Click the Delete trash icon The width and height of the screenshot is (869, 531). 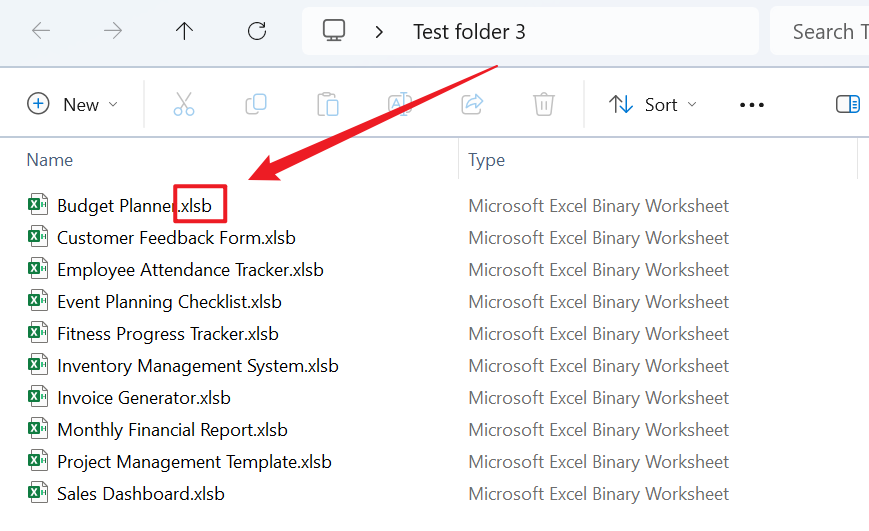(x=544, y=104)
